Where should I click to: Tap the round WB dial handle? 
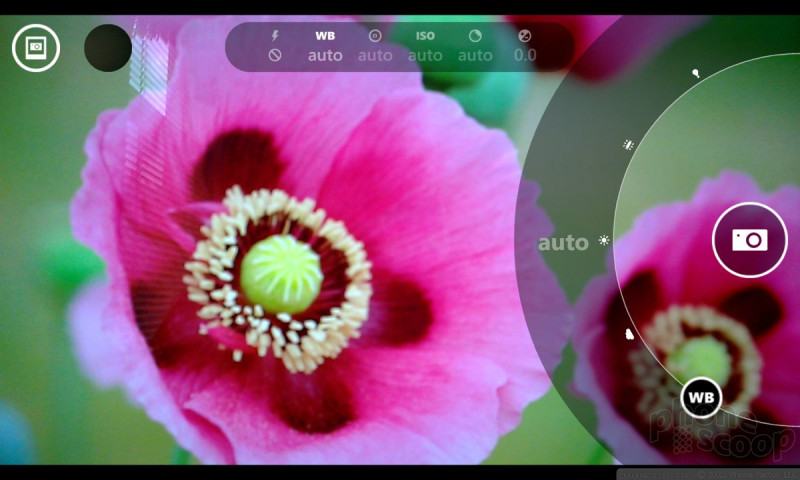pos(701,397)
